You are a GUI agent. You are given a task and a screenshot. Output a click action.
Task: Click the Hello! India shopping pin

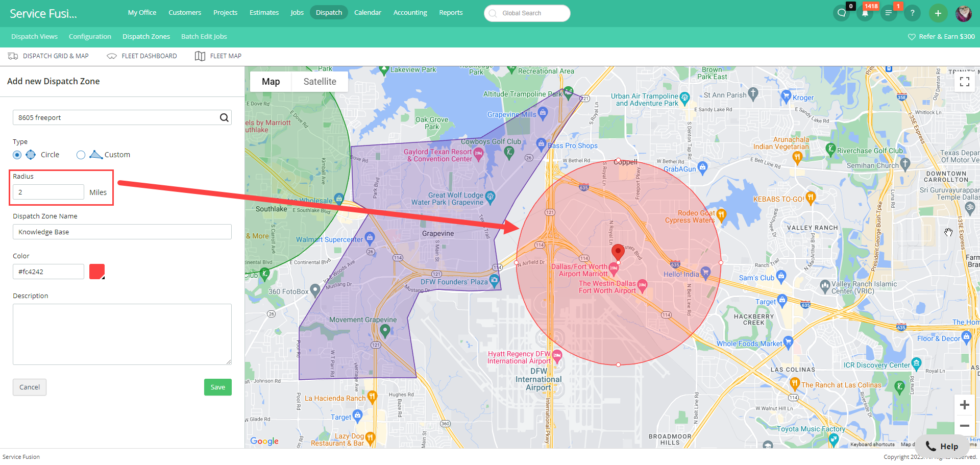[705, 273]
